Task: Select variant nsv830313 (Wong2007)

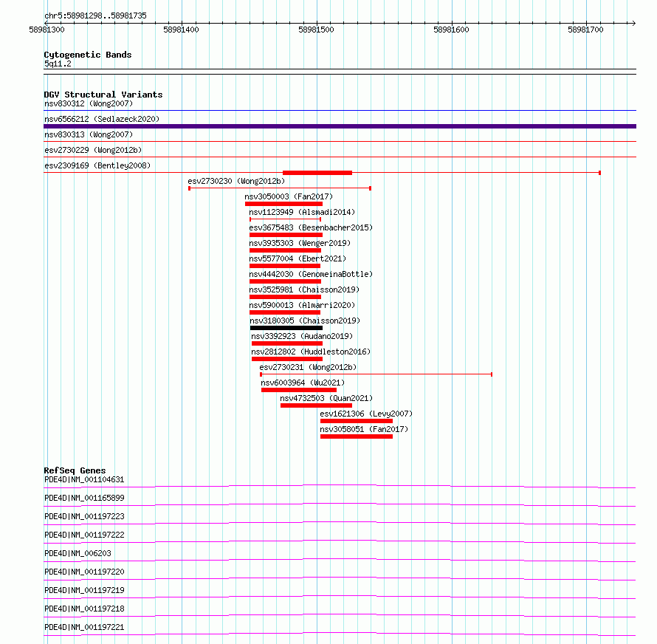Action: tap(89, 134)
